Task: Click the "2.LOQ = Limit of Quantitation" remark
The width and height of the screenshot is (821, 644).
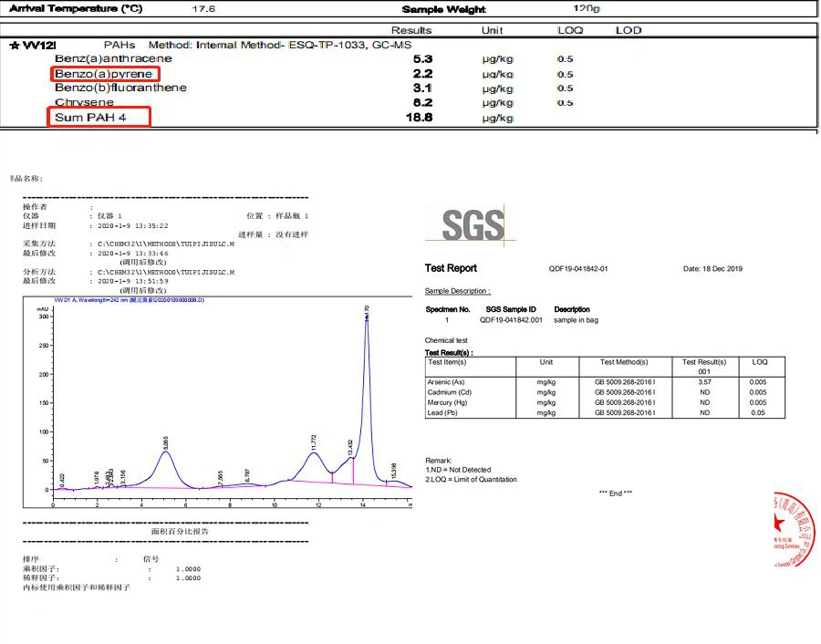Action: click(x=471, y=479)
